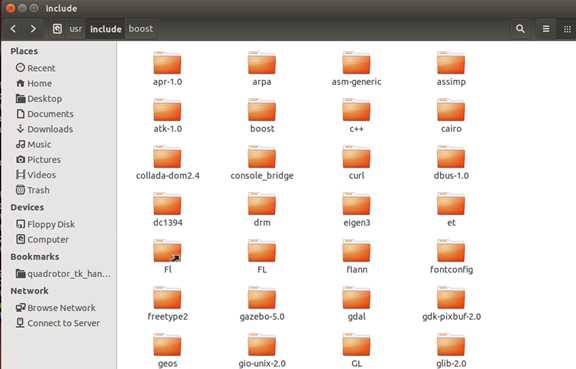Select the dbus-1.0 folder

tap(451, 163)
